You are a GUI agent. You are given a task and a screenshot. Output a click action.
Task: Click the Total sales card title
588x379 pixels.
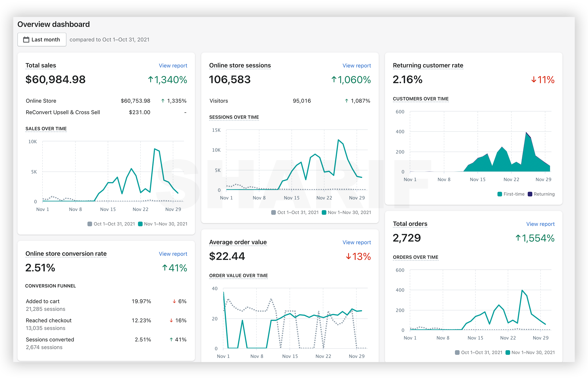[x=41, y=65]
